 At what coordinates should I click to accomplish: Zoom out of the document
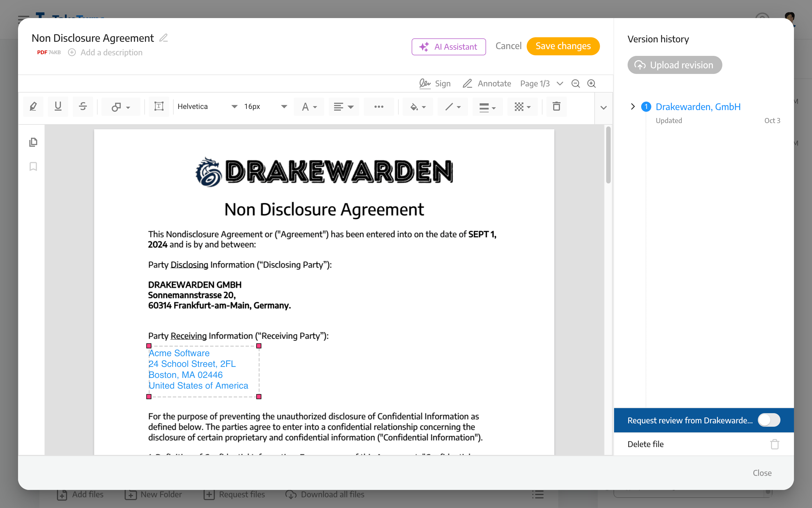click(576, 83)
